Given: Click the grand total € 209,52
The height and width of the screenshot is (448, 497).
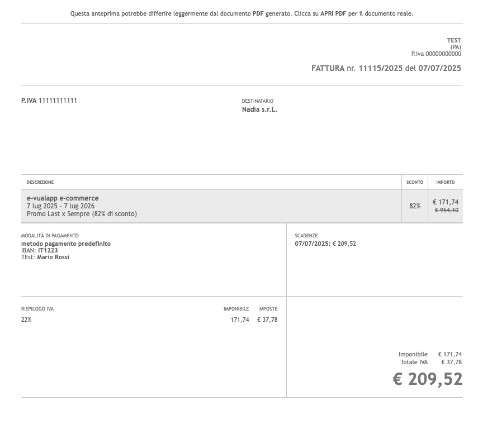Looking at the screenshot, I should pyautogui.click(x=428, y=379).
